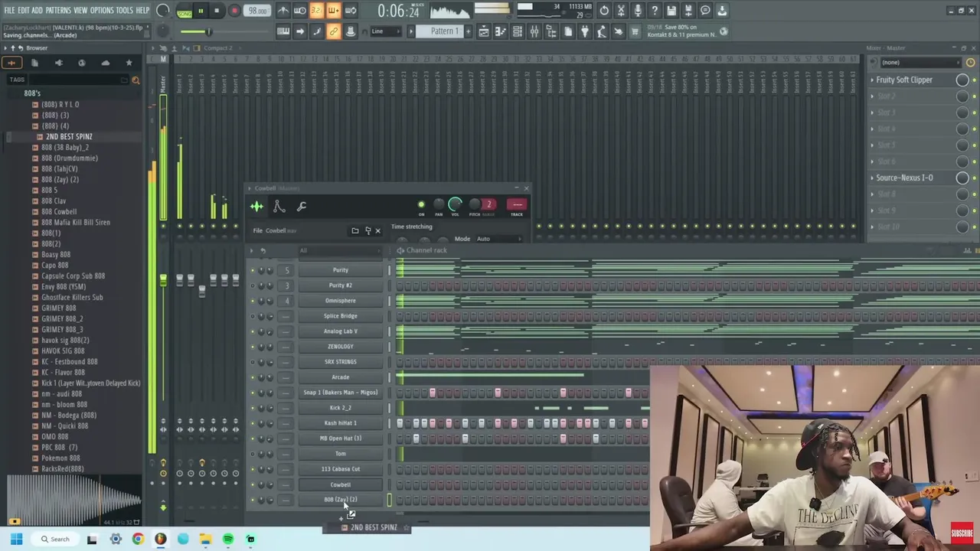Click the browser search magnifier icon
Image resolution: width=980 pixels, height=551 pixels.
point(136,80)
